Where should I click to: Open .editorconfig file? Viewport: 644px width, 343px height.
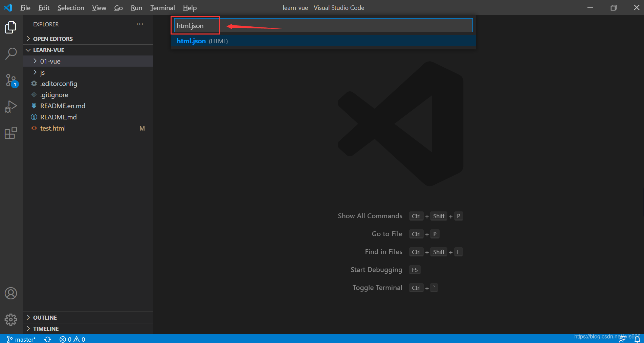(88, 83)
